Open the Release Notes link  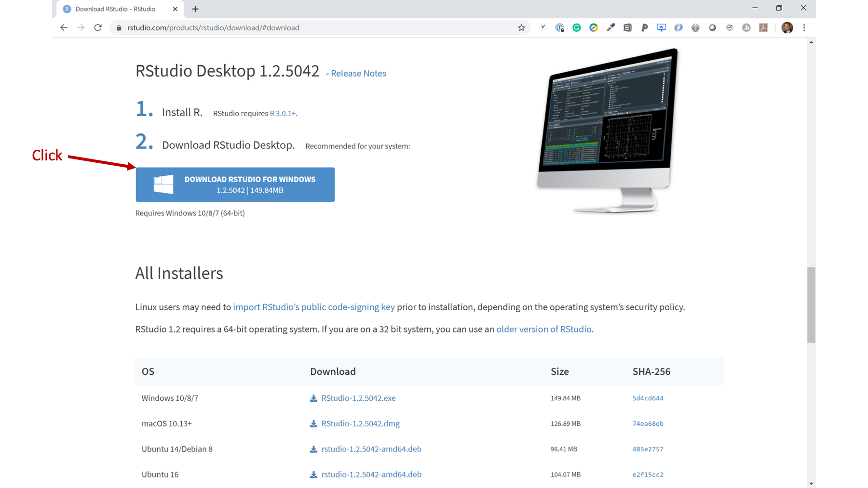point(358,73)
